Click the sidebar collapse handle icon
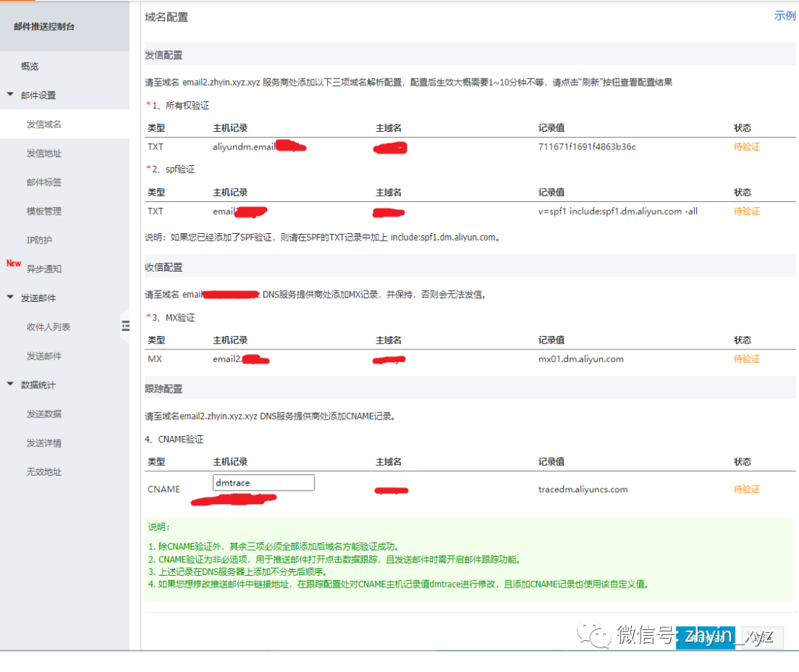The image size is (799, 672). [x=125, y=326]
